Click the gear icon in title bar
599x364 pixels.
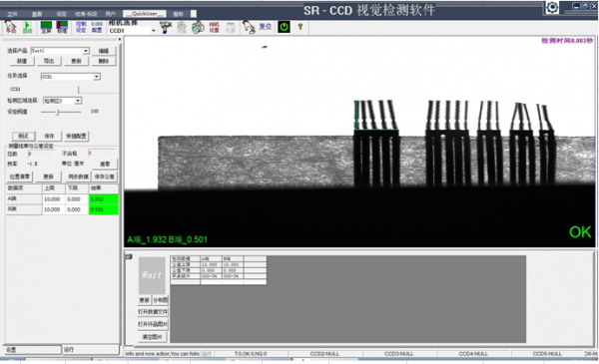click(x=552, y=7)
